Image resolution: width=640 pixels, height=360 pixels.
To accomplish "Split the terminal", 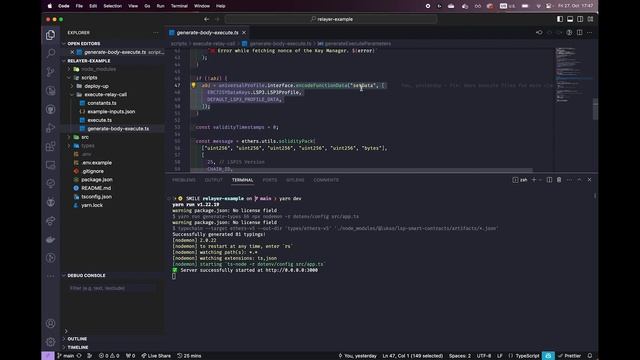I will coord(549,180).
